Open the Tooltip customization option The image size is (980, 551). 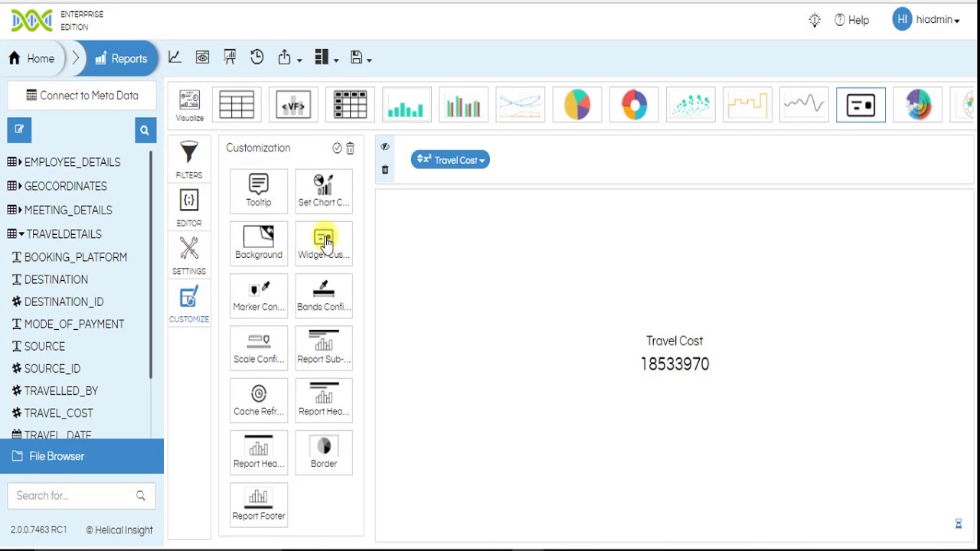coord(259,191)
